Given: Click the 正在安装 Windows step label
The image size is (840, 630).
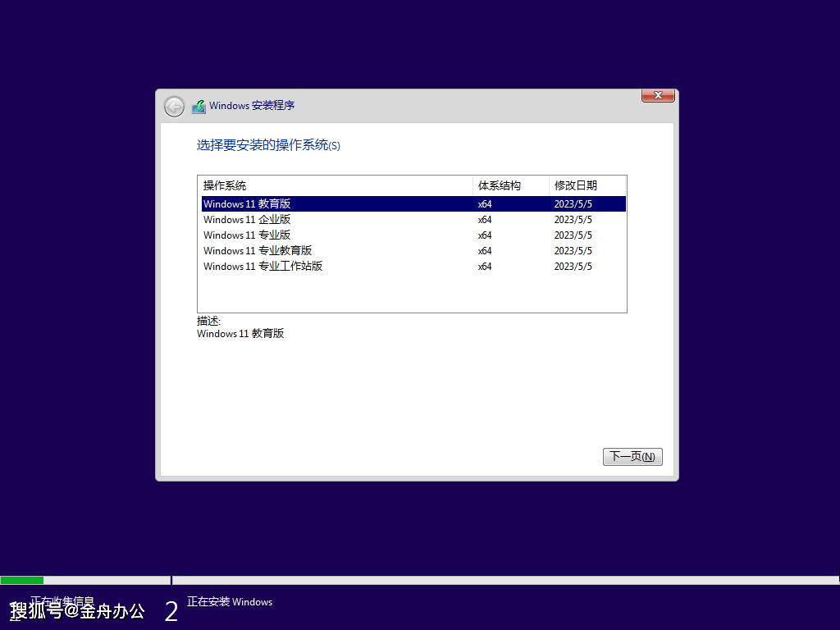Looking at the screenshot, I should click(x=230, y=602).
